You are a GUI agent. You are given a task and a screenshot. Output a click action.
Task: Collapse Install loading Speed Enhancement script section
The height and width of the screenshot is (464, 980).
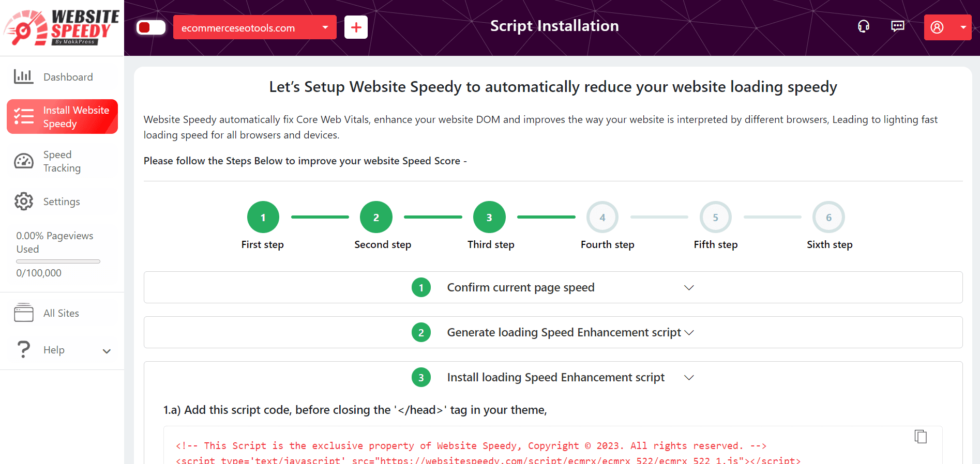click(553, 377)
